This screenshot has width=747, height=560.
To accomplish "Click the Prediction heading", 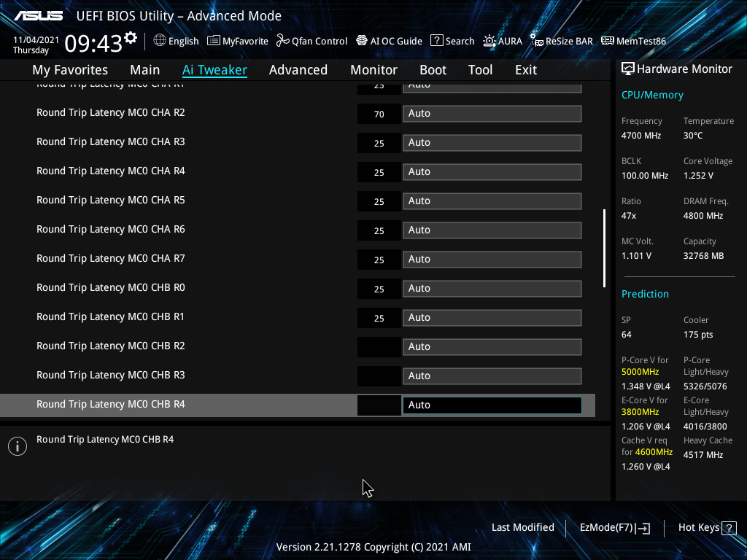I will tap(645, 294).
